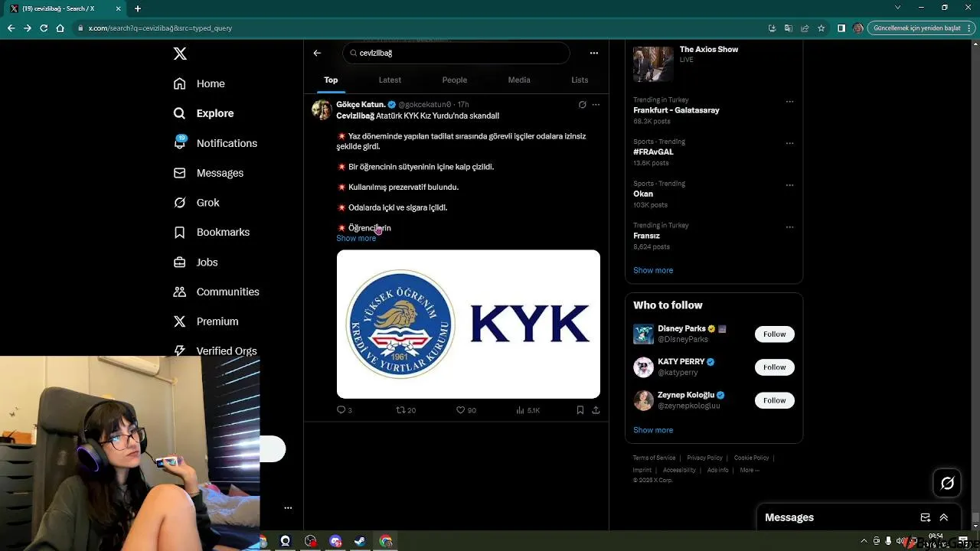Like the post with 90 likes

[466, 410]
